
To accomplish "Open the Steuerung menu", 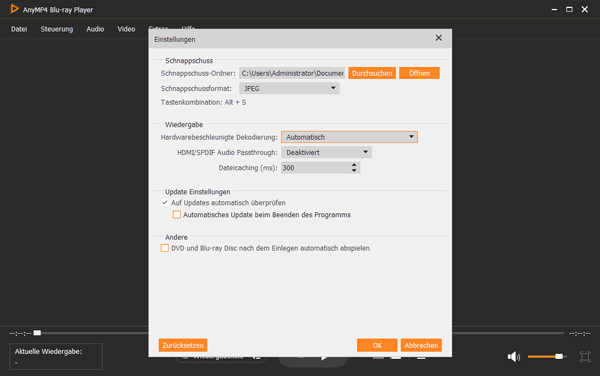I will (x=57, y=29).
